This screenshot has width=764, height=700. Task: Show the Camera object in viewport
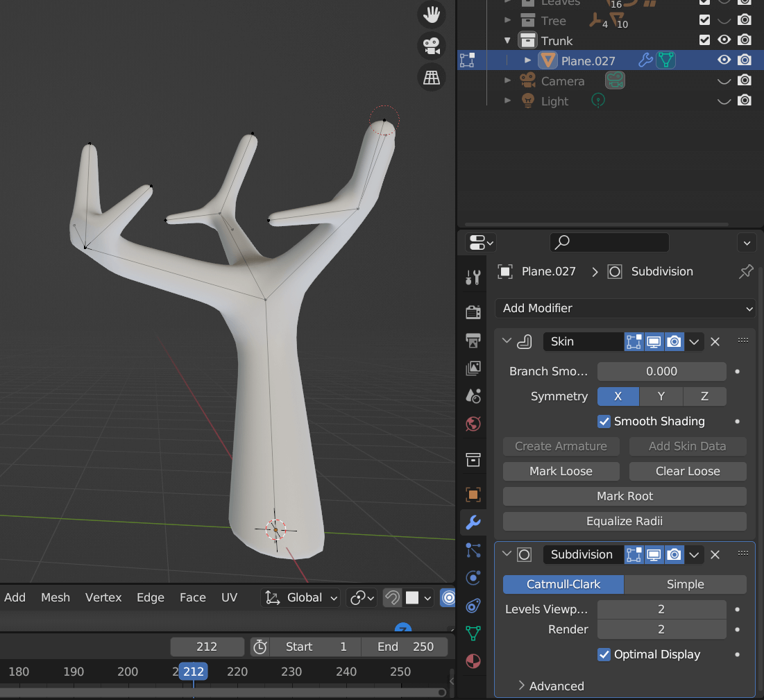pos(724,80)
